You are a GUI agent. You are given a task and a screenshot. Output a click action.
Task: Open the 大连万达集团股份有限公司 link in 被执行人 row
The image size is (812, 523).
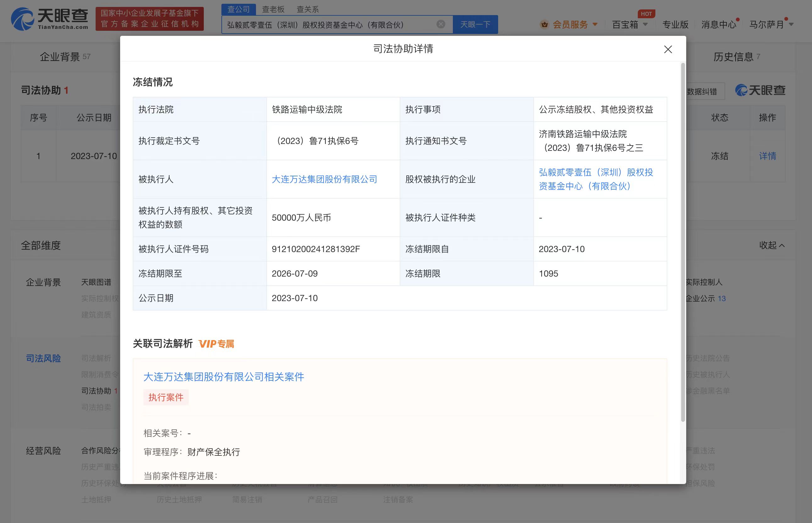click(325, 179)
